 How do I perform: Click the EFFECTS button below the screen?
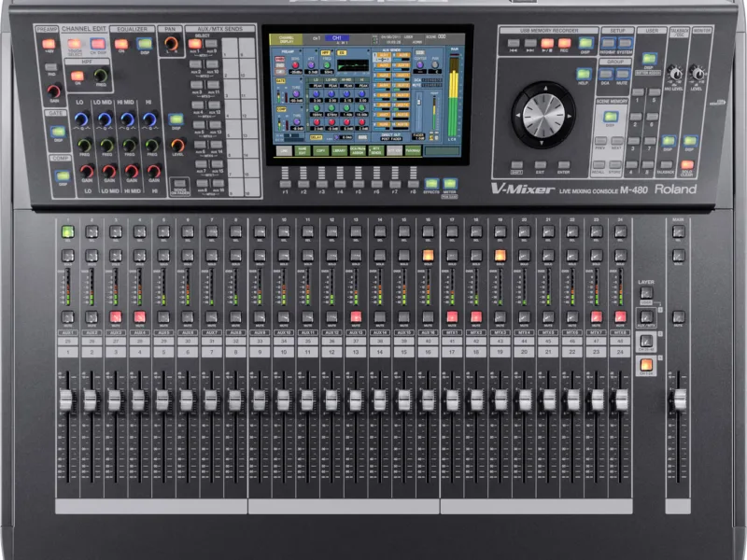431,183
